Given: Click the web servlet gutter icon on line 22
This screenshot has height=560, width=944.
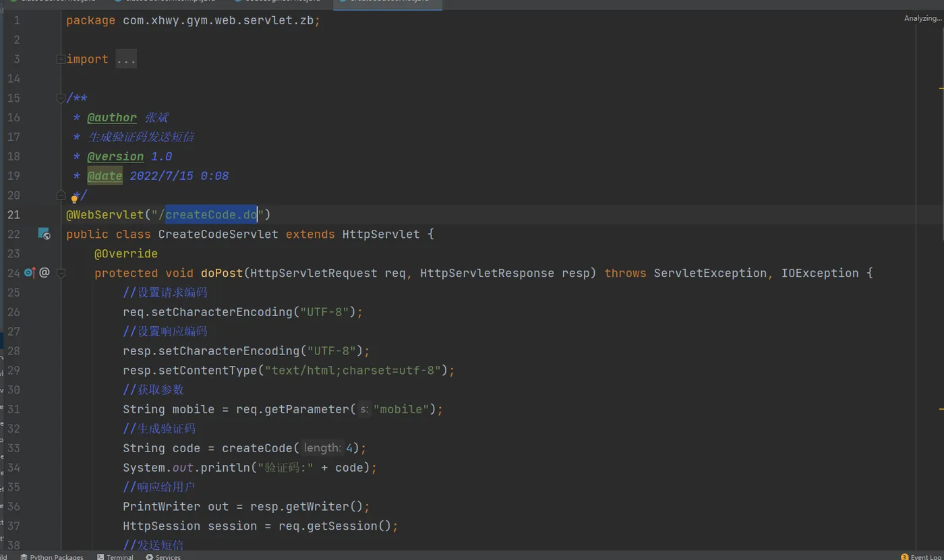Looking at the screenshot, I should [x=44, y=234].
